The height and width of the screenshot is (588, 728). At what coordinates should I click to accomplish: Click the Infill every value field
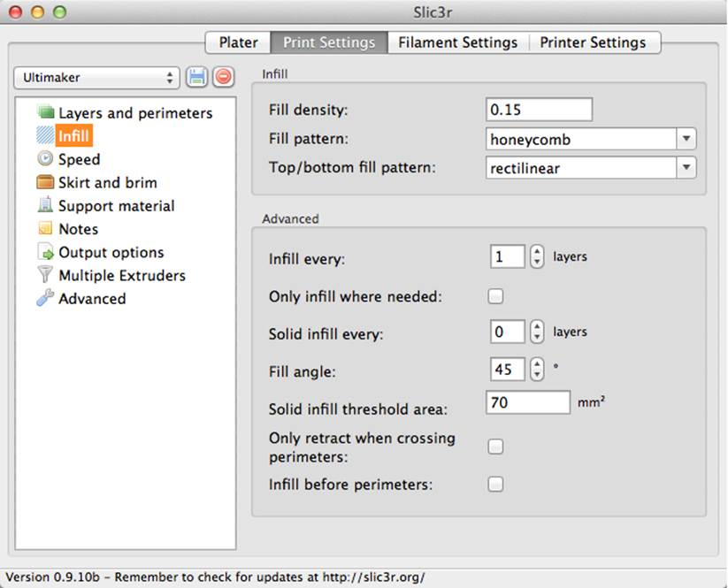(508, 256)
